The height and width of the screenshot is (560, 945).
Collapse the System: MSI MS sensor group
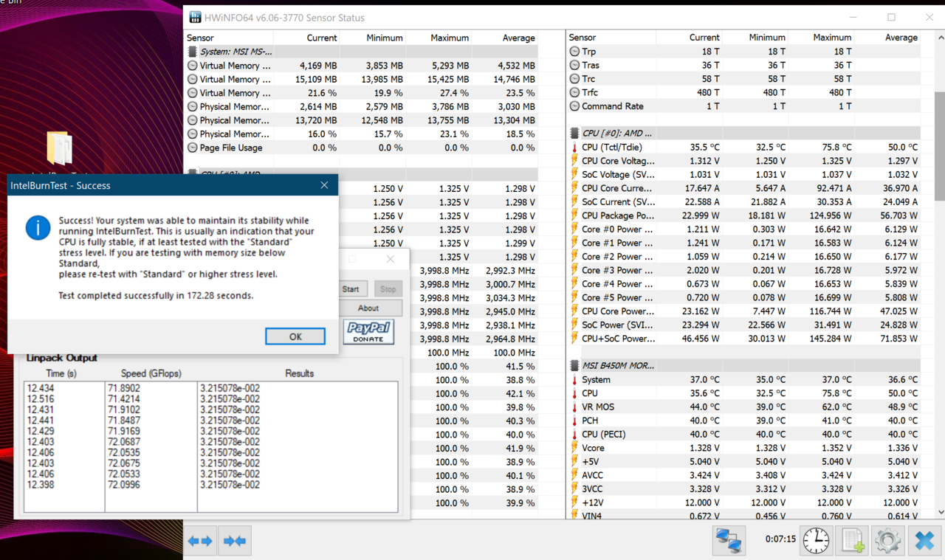pos(361,52)
